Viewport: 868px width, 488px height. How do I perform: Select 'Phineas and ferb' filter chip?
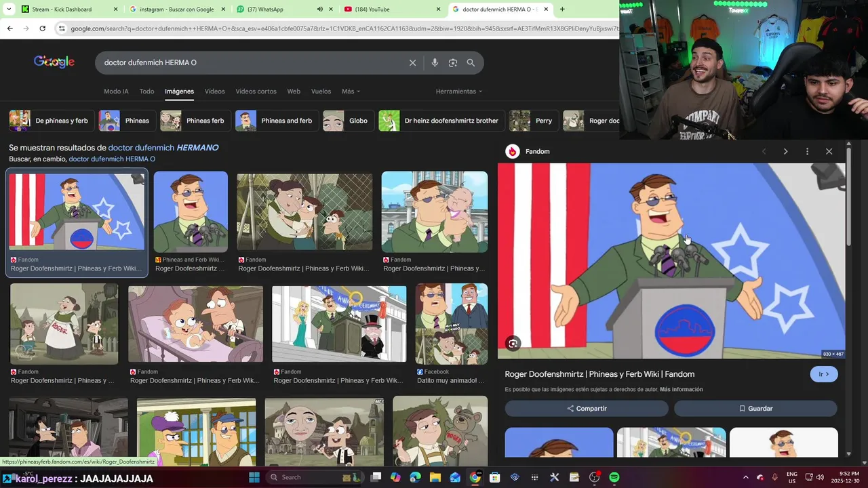277,121
